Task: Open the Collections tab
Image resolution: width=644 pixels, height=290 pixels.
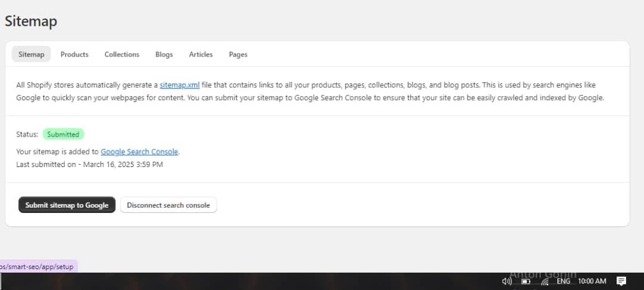Action: point(122,54)
